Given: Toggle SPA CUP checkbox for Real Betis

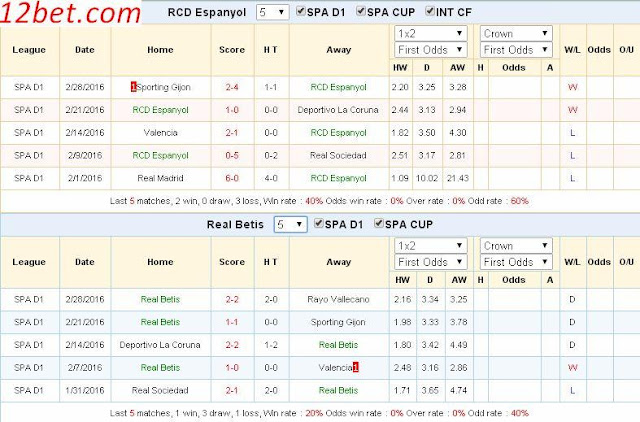Looking at the screenshot, I should click(379, 224).
